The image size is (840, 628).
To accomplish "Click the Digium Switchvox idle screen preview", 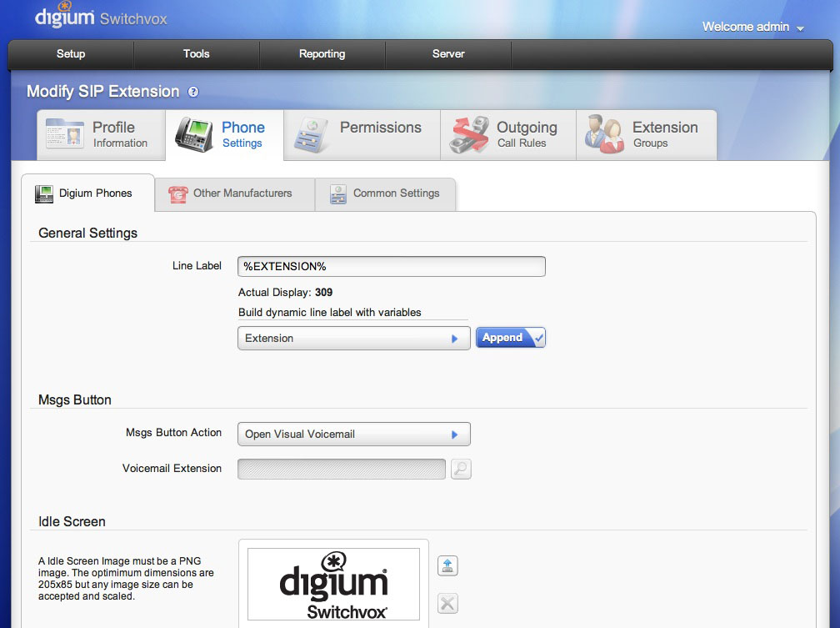I will [x=333, y=584].
